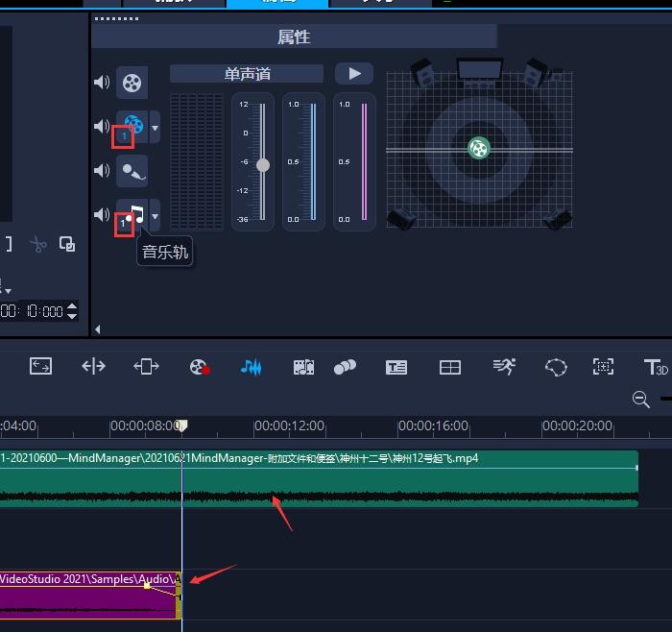Mute the voice track speaker toggle

point(102,171)
